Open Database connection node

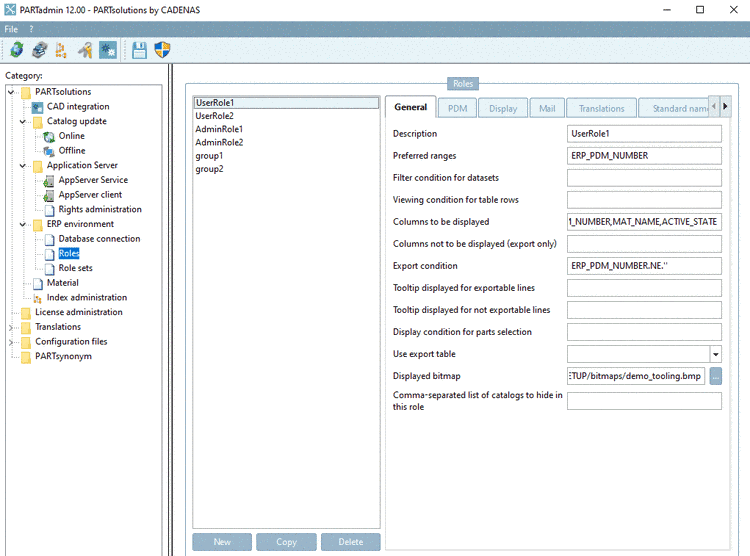click(99, 239)
